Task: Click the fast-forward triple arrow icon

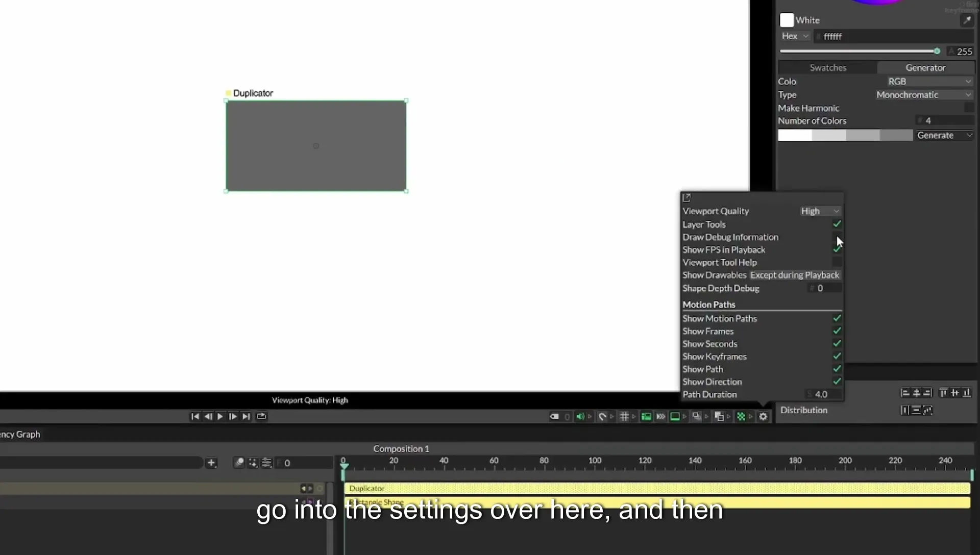Action: pyautogui.click(x=660, y=417)
